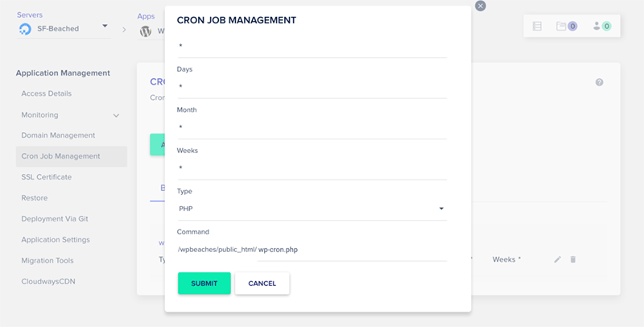The image size is (644, 327).
Task: Submit the cron job form
Action: click(204, 284)
